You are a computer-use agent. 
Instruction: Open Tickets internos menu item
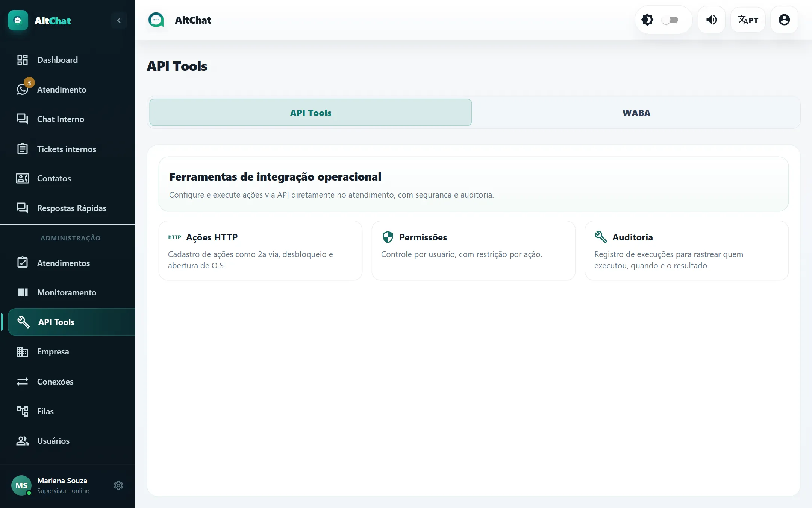[68, 149]
